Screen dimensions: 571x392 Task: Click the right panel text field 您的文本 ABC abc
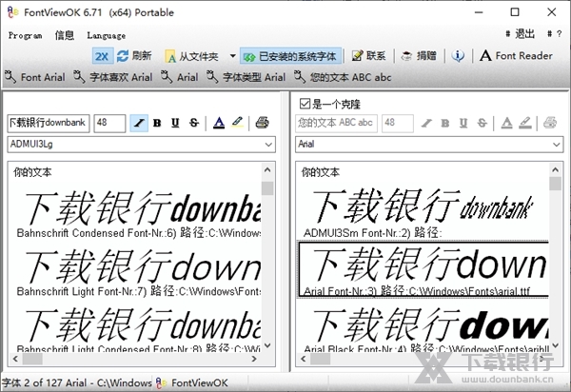point(336,123)
